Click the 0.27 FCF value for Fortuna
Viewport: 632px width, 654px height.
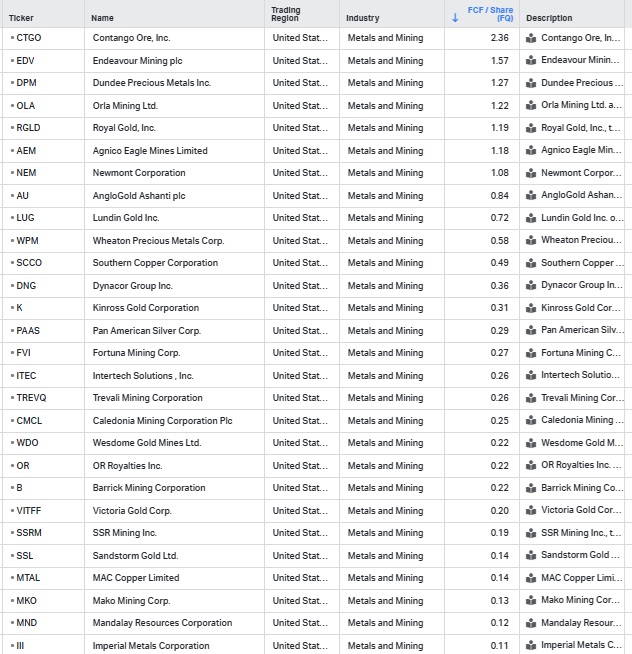[x=499, y=353]
